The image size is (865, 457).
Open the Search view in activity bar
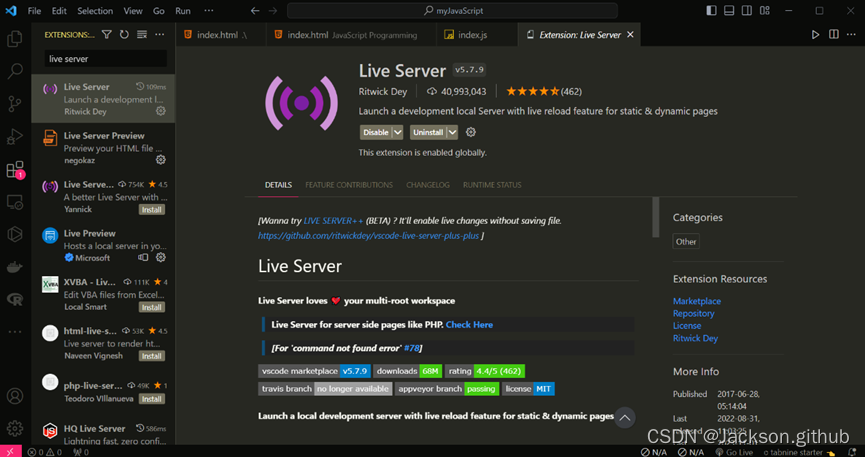click(x=15, y=72)
